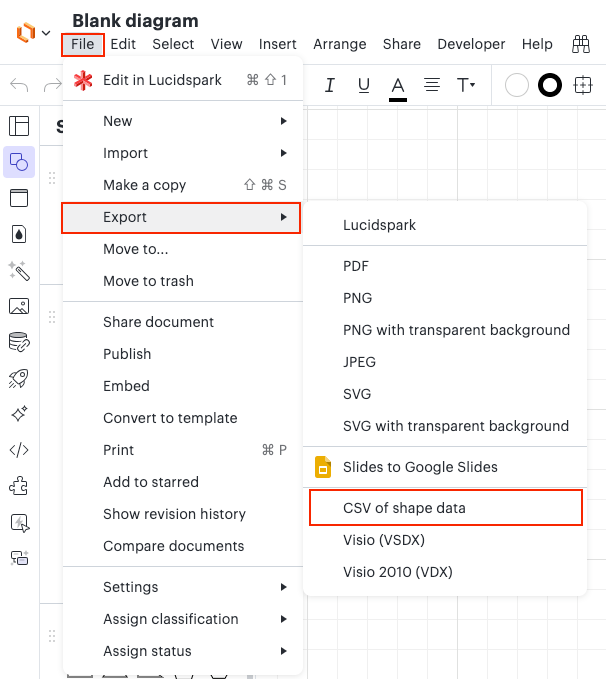Toggle italic text formatting

pyautogui.click(x=330, y=85)
